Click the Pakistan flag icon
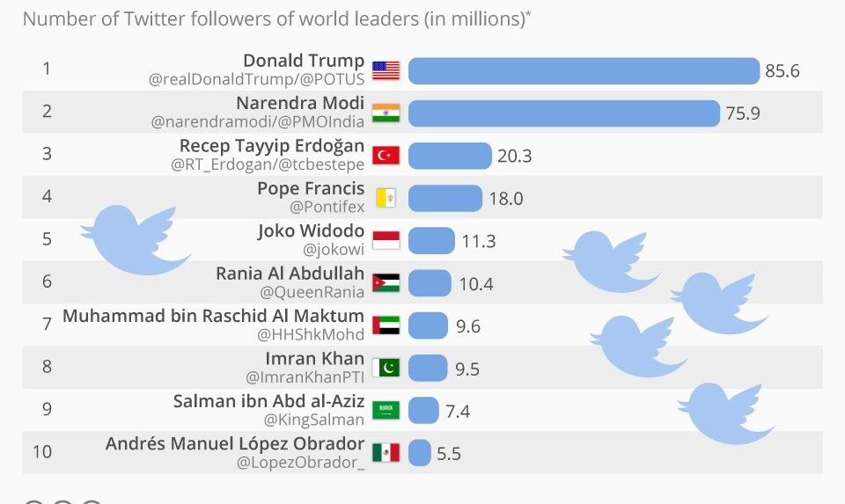 coord(386,367)
